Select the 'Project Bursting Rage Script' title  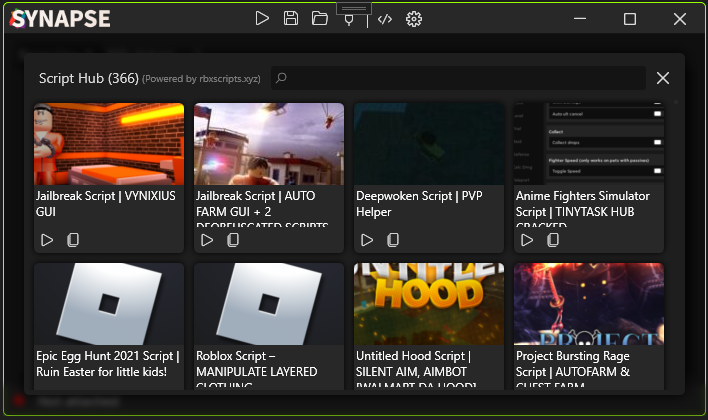tap(573, 364)
